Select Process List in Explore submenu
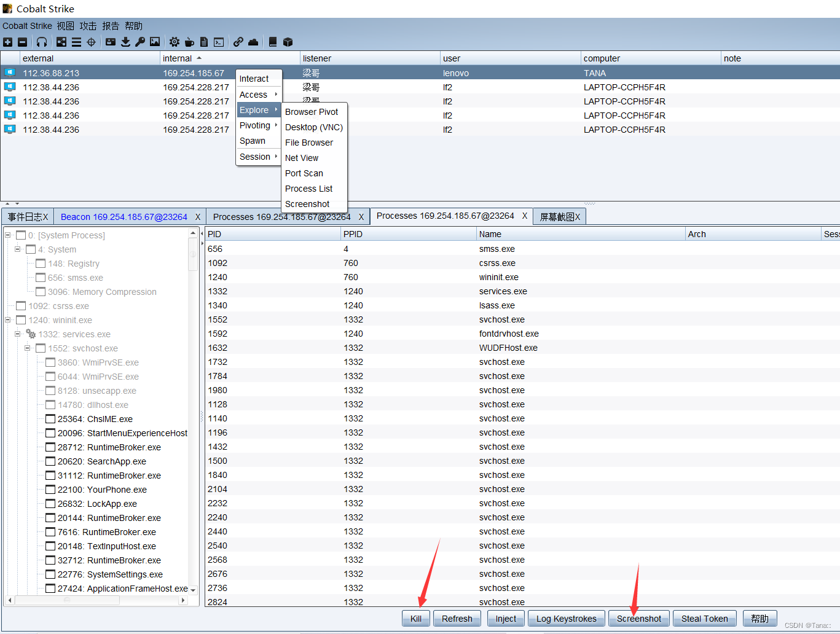840x634 pixels. coord(314,189)
